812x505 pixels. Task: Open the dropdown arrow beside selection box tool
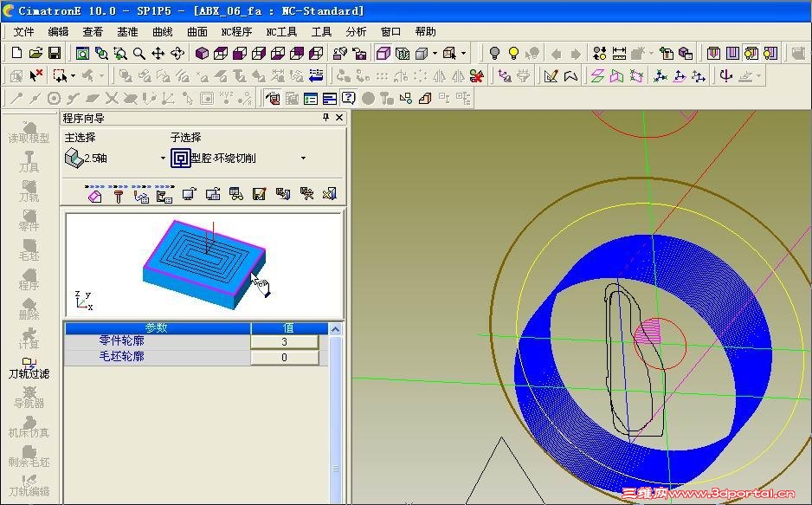[73, 76]
